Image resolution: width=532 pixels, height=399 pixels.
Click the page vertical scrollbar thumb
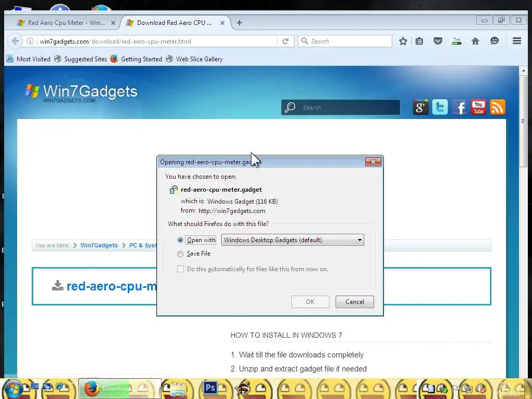523,121
